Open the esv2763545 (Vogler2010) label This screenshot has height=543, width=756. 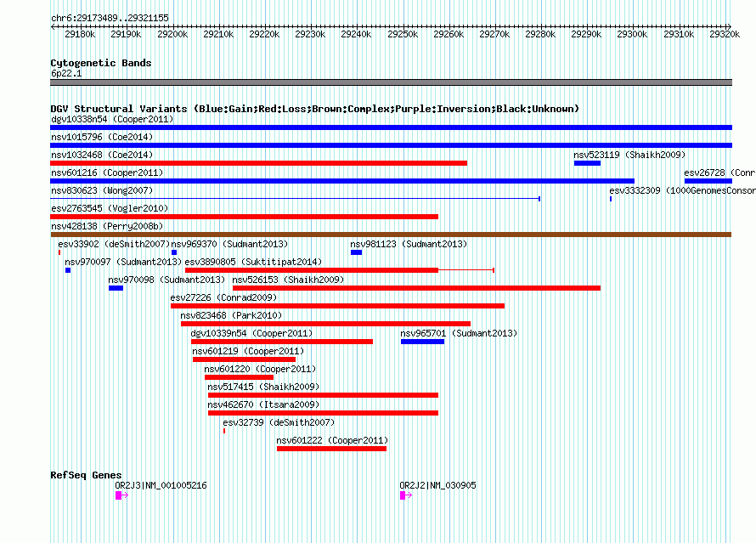pyautogui.click(x=110, y=208)
